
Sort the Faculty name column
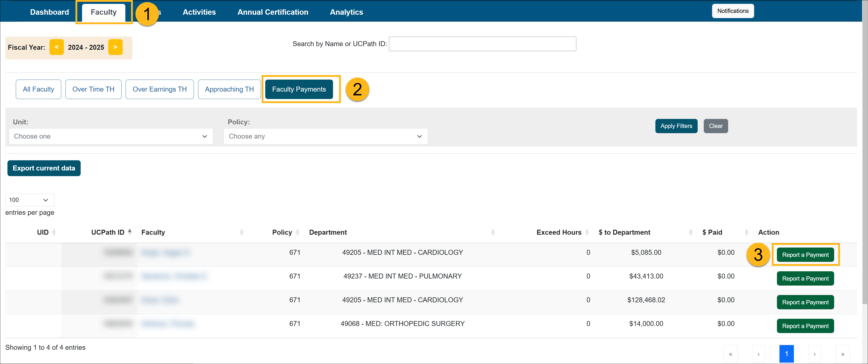tap(242, 232)
